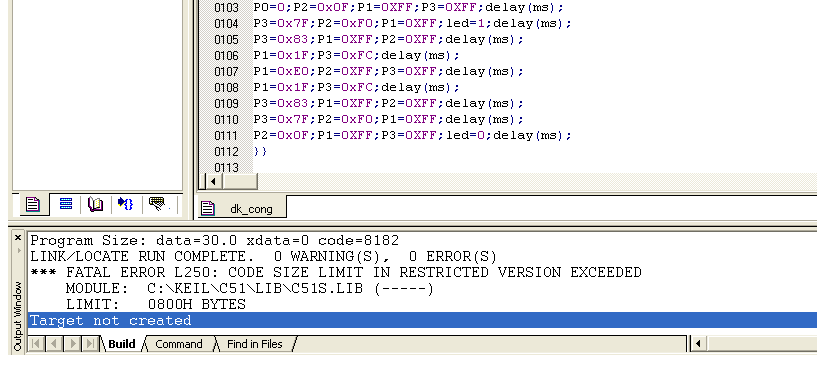Open the Files tab icon in project workspace

(x=33, y=204)
